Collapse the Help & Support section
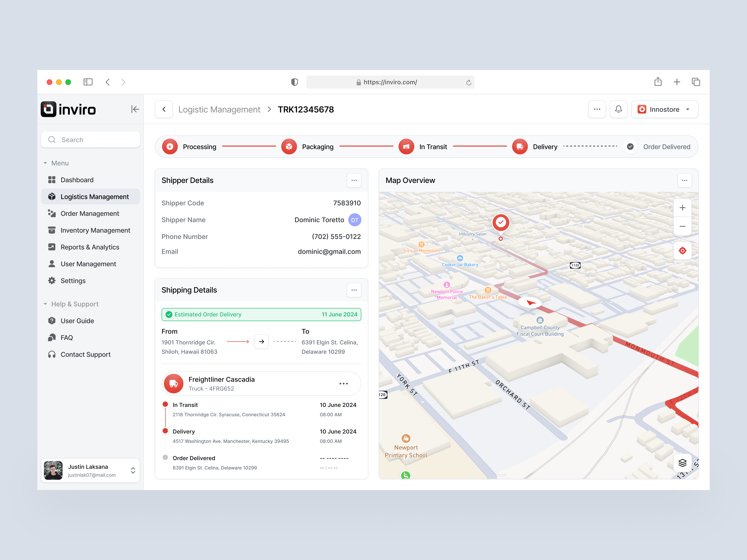The image size is (747, 560). [x=46, y=304]
